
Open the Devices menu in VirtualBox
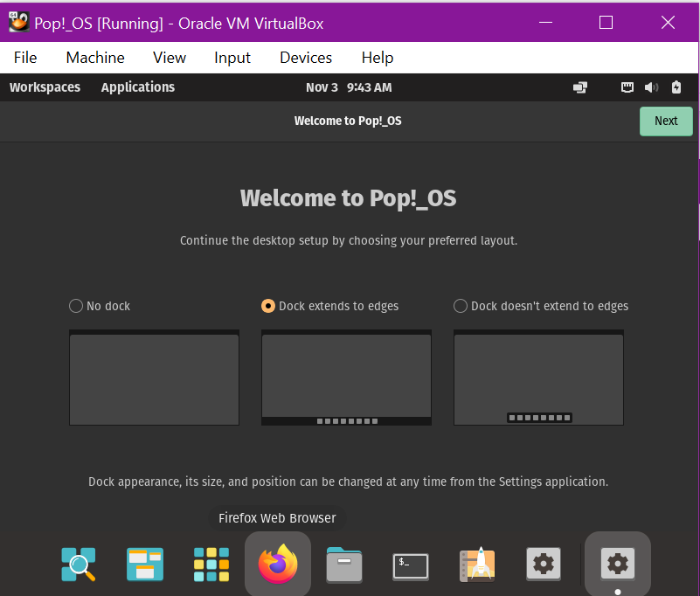tap(306, 58)
